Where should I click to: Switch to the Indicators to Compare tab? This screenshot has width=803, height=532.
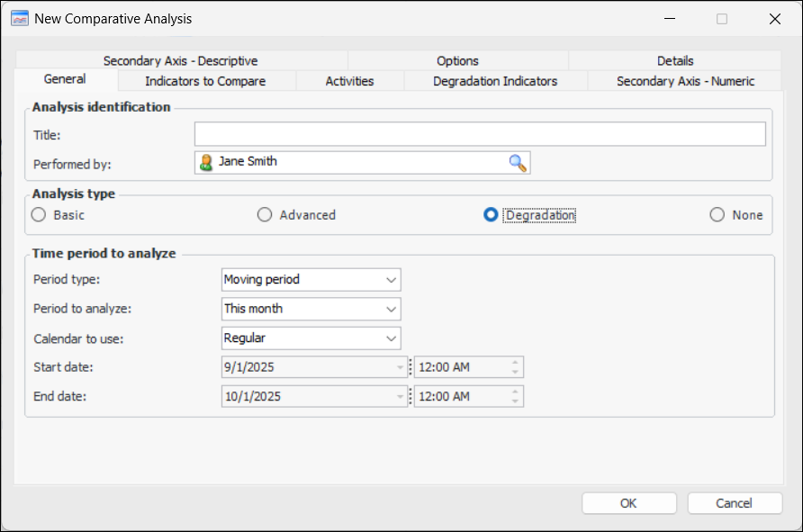click(x=205, y=81)
